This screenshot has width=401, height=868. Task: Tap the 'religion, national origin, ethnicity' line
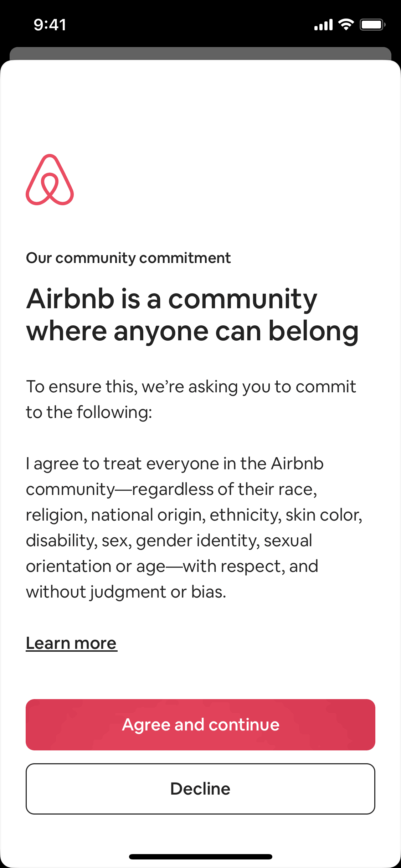pyautogui.click(x=194, y=515)
